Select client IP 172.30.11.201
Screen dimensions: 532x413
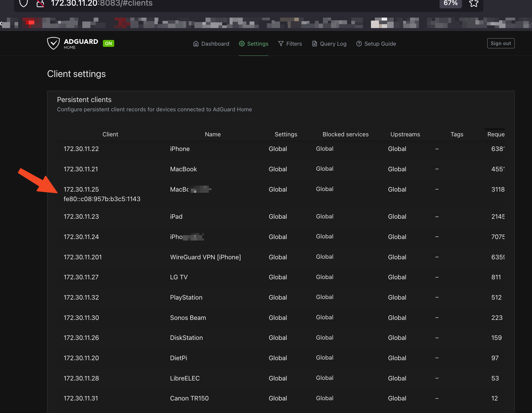[x=83, y=257]
